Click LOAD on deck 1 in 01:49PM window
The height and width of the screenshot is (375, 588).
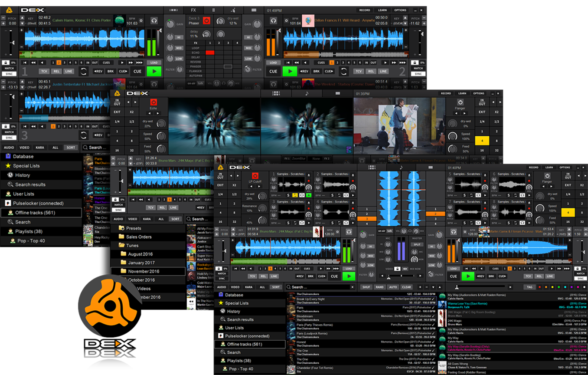click(x=154, y=62)
